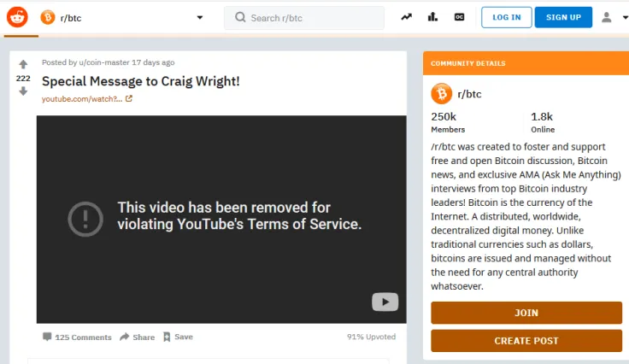Click the LOG IN button
Screen dimensions: 629x364
coord(506,17)
